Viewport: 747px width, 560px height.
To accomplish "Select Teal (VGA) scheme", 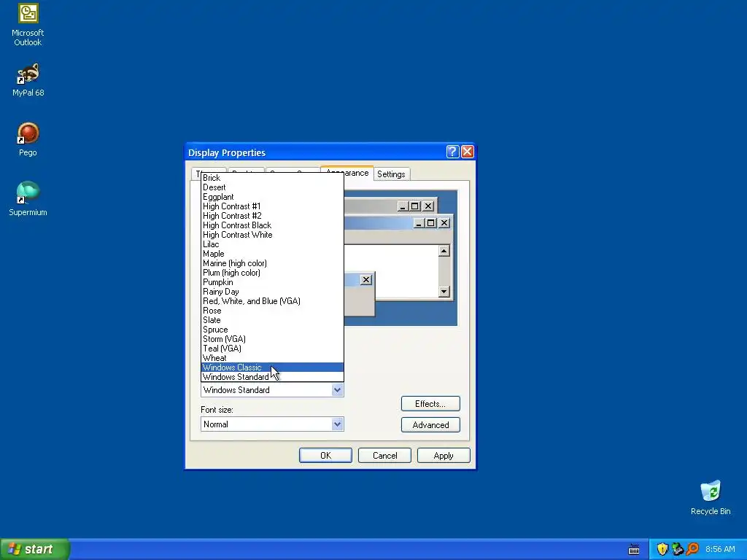I will coord(272,349).
